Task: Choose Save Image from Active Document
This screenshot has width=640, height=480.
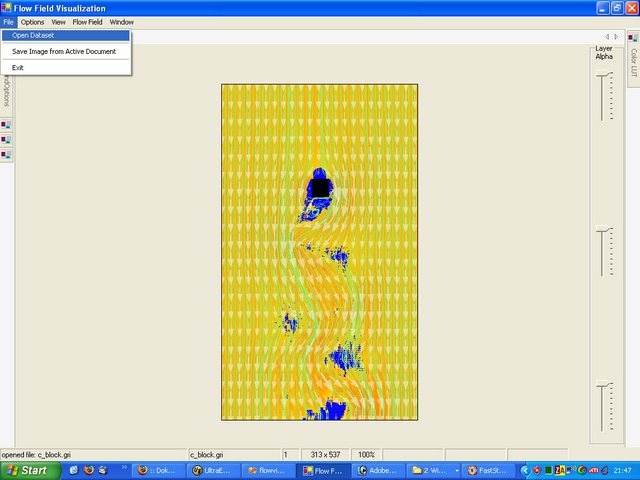Action: pos(64,51)
